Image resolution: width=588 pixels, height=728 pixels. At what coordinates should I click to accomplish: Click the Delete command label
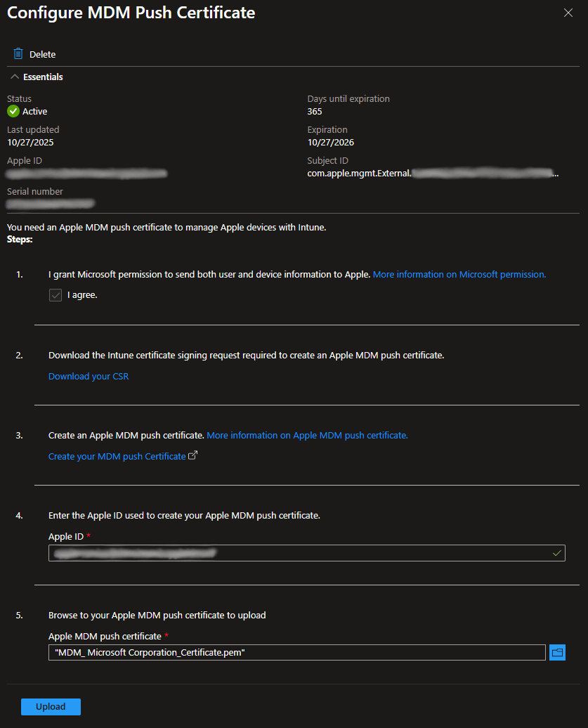pyautogui.click(x=42, y=55)
